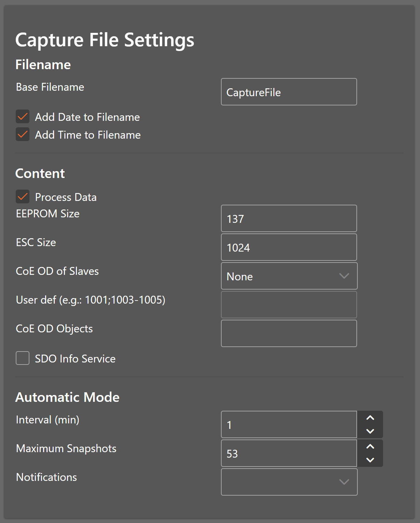Viewport: 420px width, 523px height.
Task: Decrease the Interval (min) value
Action: point(370,431)
